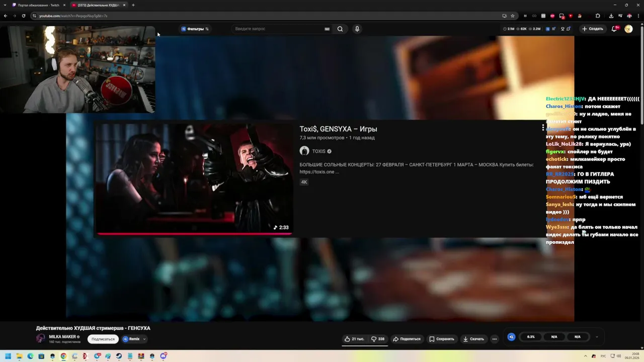Open the on-screen keyboard icon in search box
The width and height of the screenshot is (644, 362).
pyautogui.click(x=327, y=29)
